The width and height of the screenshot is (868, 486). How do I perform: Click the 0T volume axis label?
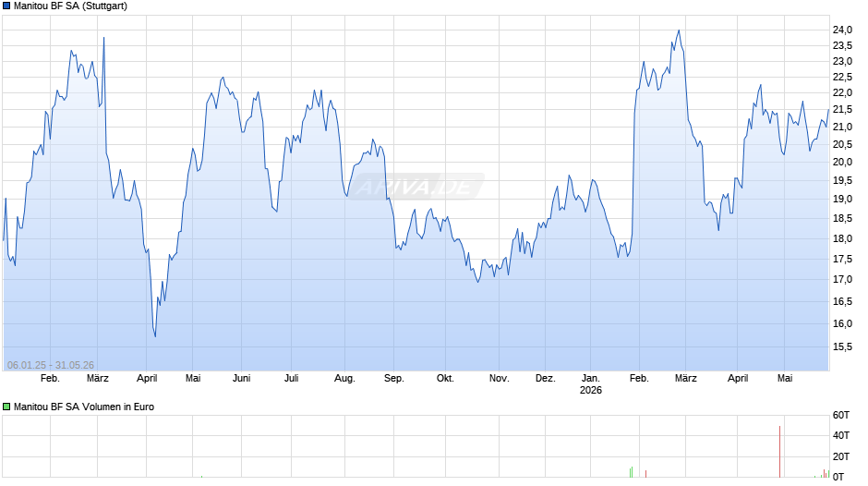point(838,477)
